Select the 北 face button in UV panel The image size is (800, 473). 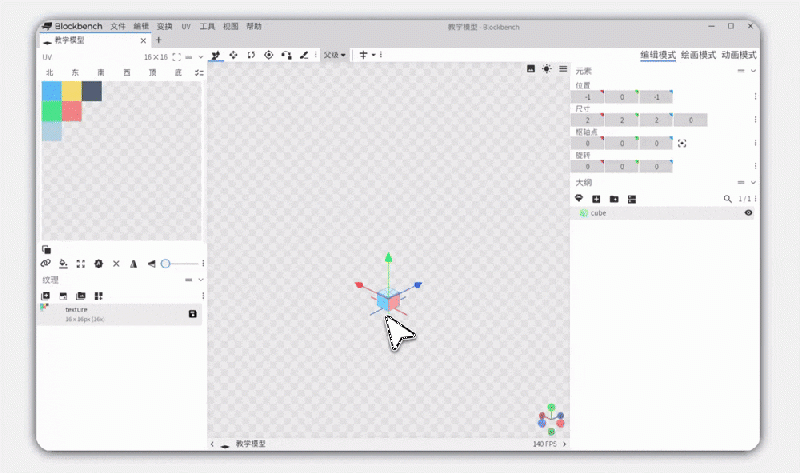(x=49, y=73)
